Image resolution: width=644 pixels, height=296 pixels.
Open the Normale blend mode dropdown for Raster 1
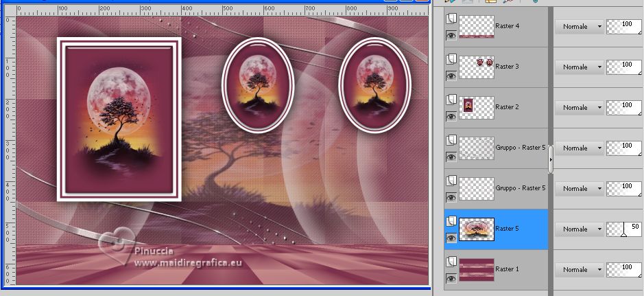tap(579, 270)
